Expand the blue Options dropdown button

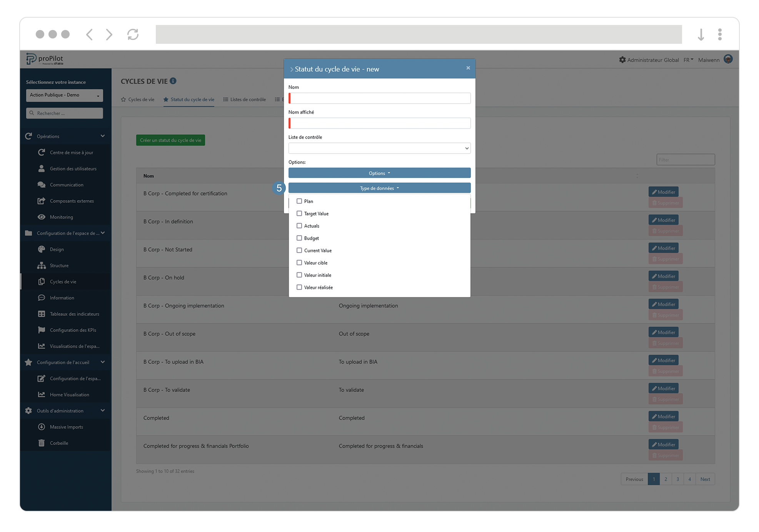pos(379,173)
